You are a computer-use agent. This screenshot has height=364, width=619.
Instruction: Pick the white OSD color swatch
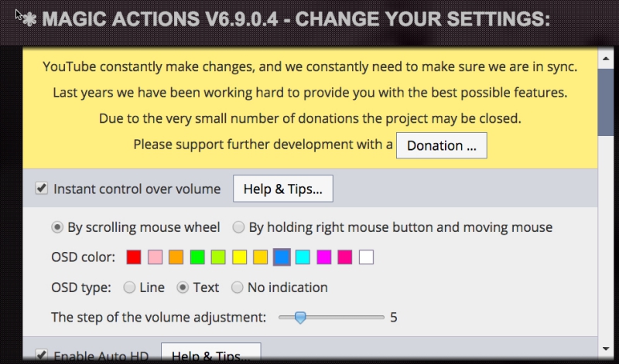pyautogui.click(x=366, y=257)
